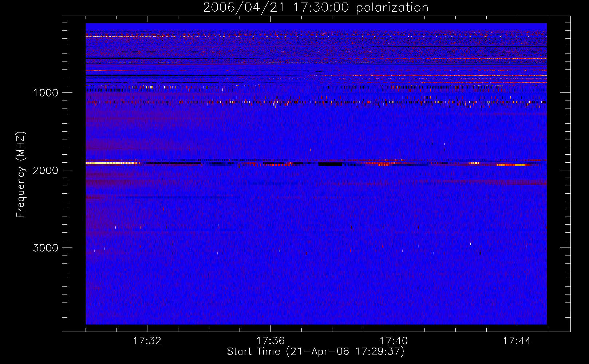Click the 17:32 time tick label
Viewport: 589px width, 364px height.
pyautogui.click(x=147, y=341)
